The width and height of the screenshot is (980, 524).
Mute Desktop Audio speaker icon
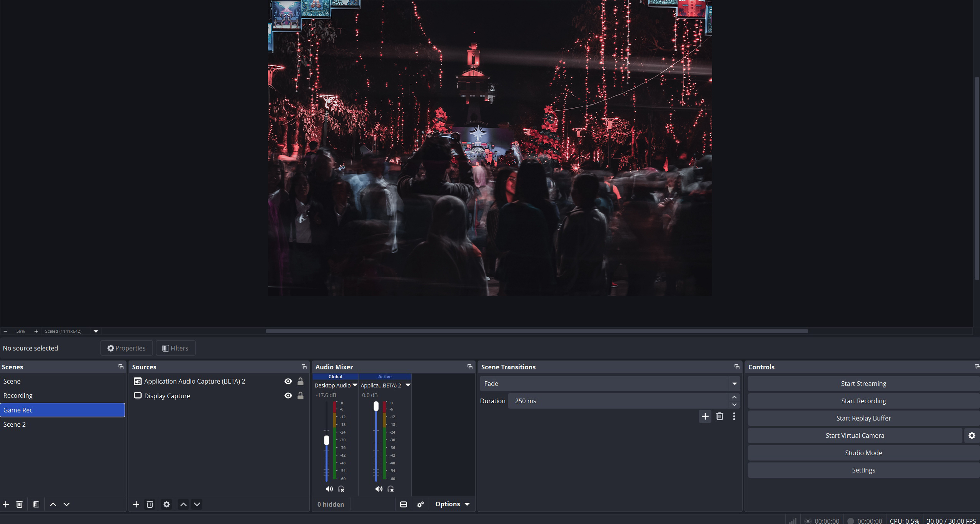point(329,489)
